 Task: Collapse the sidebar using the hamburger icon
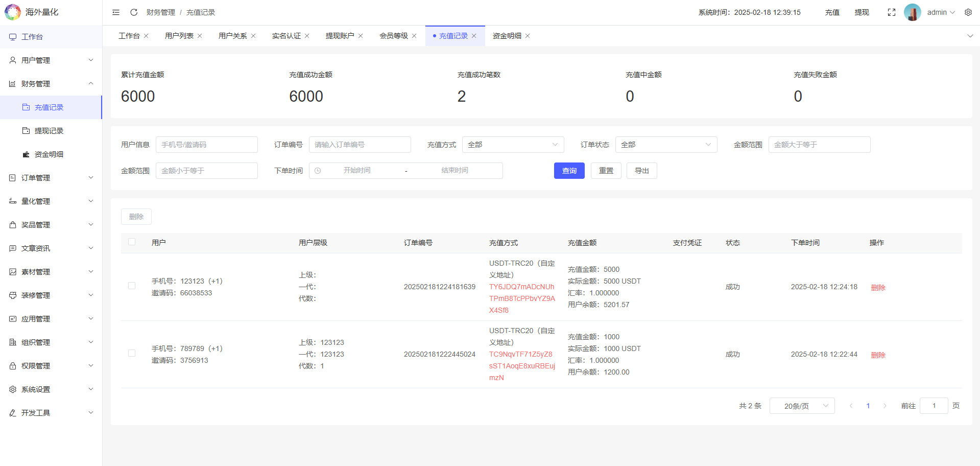click(115, 12)
